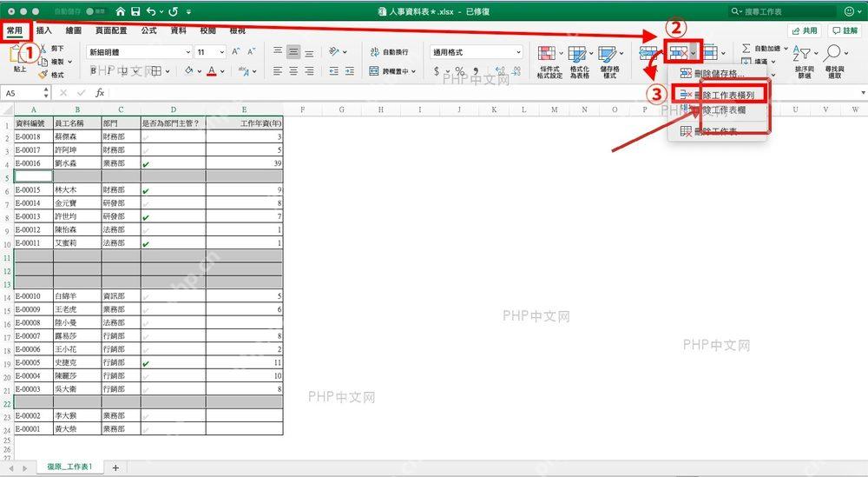Click the insert cells icon
Viewport: 868px width, 477px height.
pyautogui.click(x=648, y=53)
